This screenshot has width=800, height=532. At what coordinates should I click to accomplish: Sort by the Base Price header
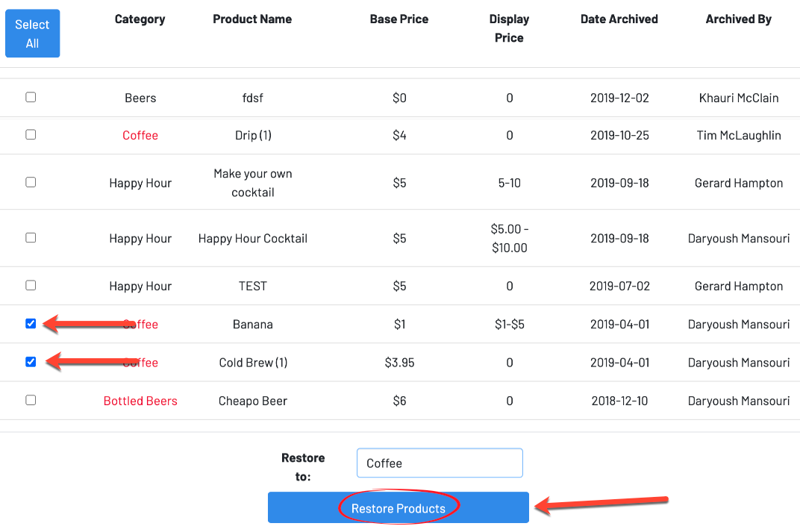(x=399, y=19)
